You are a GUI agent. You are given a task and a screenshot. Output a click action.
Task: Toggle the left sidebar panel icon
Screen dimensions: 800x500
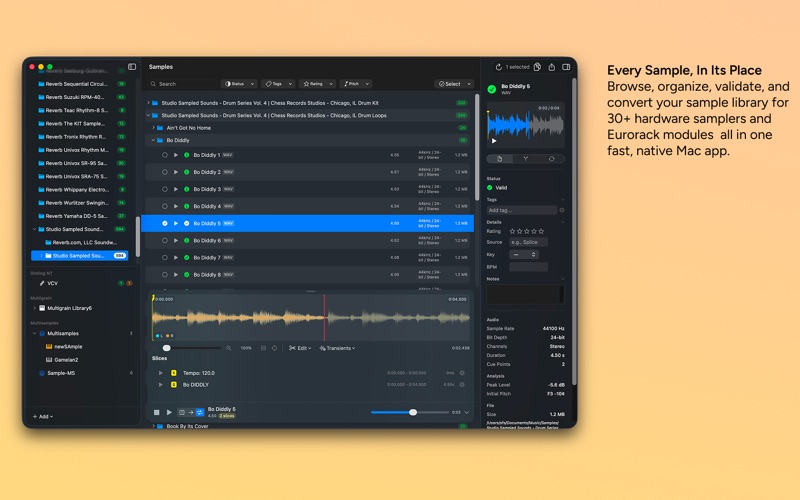(x=132, y=67)
